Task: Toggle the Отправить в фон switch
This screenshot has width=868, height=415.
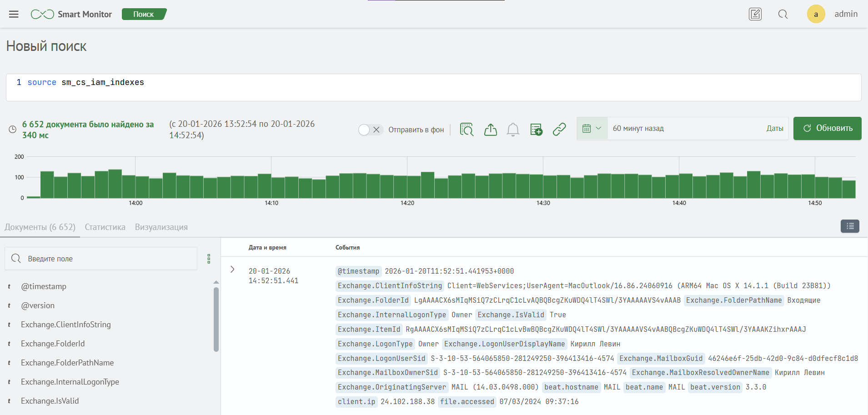Action: [371, 130]
